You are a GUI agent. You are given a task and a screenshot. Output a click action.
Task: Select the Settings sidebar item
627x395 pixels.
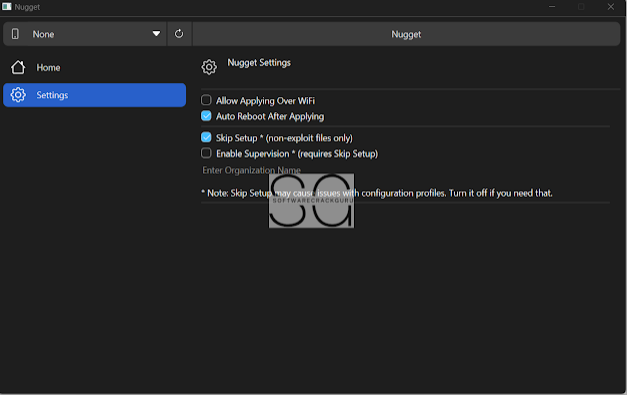tap(94, 95)
